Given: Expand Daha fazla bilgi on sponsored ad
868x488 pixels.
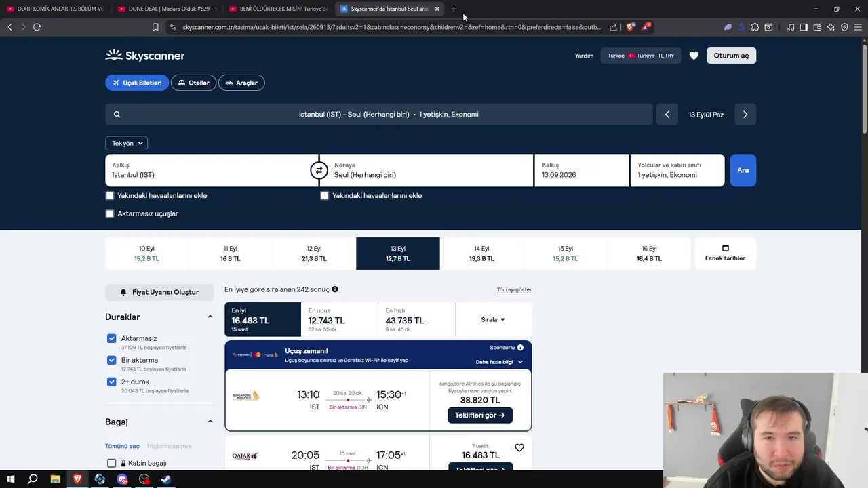Looking at the screenshot, I should click(499, 362).
